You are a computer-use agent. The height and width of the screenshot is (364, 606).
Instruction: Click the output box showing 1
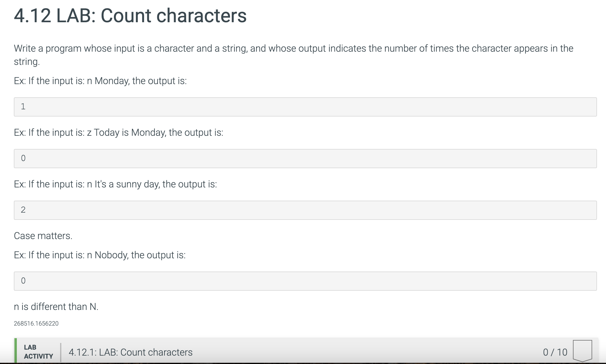(x=305, y=107)
